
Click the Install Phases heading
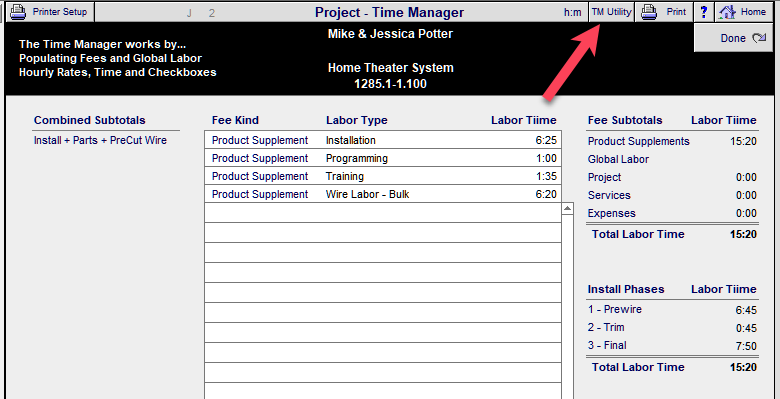pos(626,289)
